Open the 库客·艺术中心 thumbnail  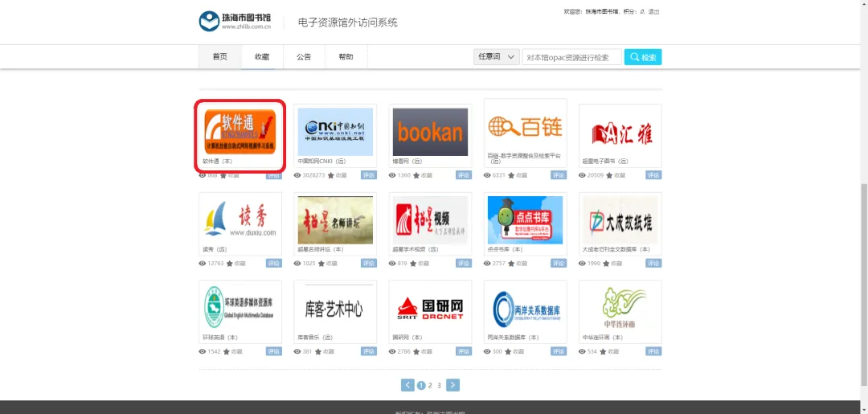click(335, 308)
